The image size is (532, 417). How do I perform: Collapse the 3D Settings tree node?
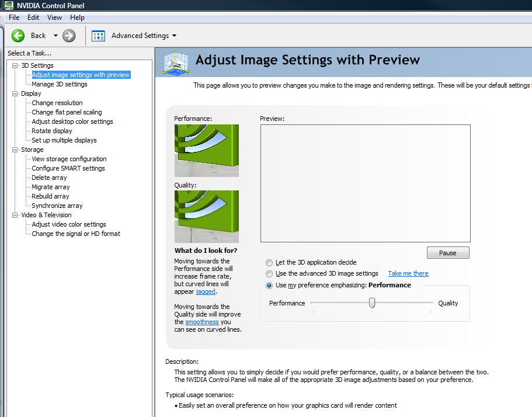15,65
